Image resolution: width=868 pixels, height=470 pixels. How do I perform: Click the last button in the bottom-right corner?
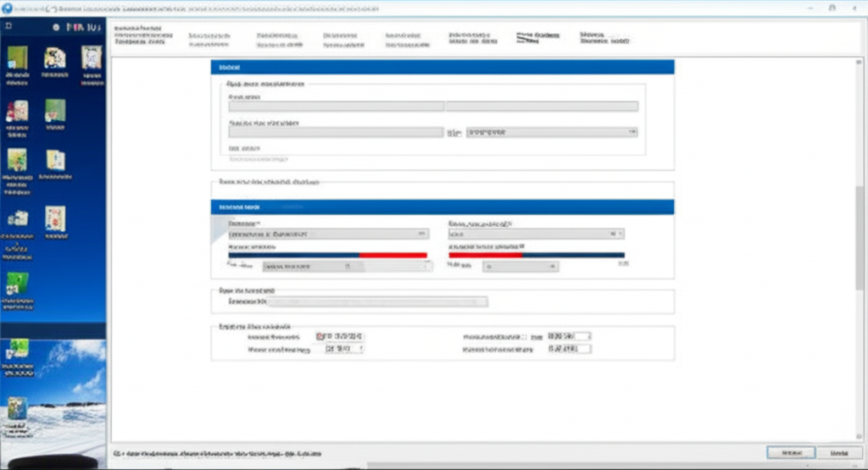pyautogui.click(x=839, y=453)
